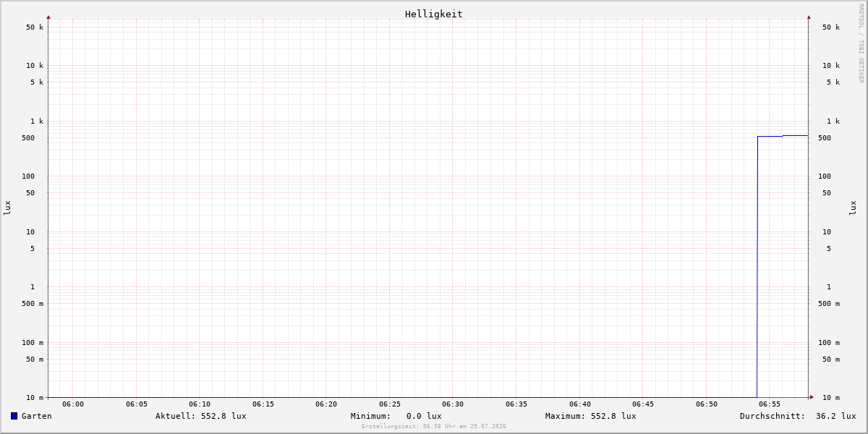This screenshot has height=434, width=868.
Task: Click the blue data line plateau near 500
Action: click(783, 136)
